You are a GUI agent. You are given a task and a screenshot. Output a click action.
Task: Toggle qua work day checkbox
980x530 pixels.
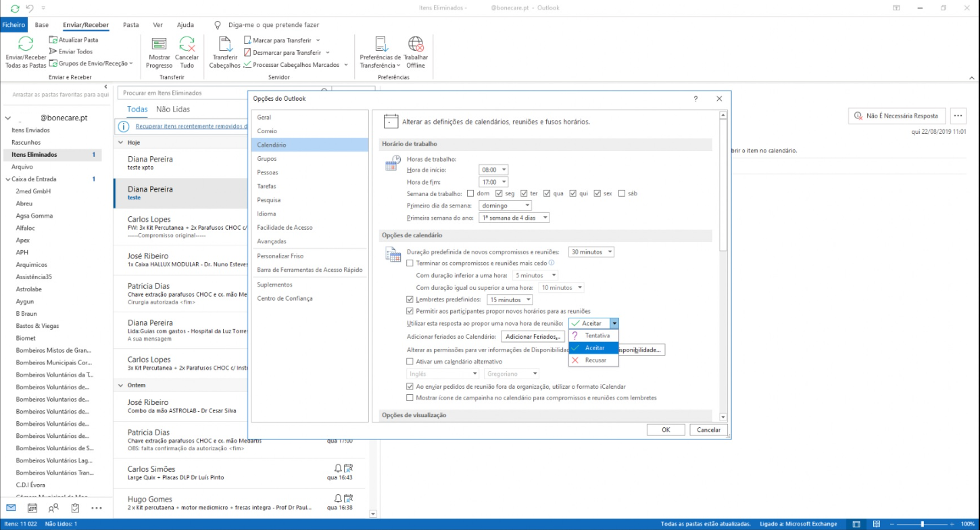pyautogui.click(x=547, y=193)
